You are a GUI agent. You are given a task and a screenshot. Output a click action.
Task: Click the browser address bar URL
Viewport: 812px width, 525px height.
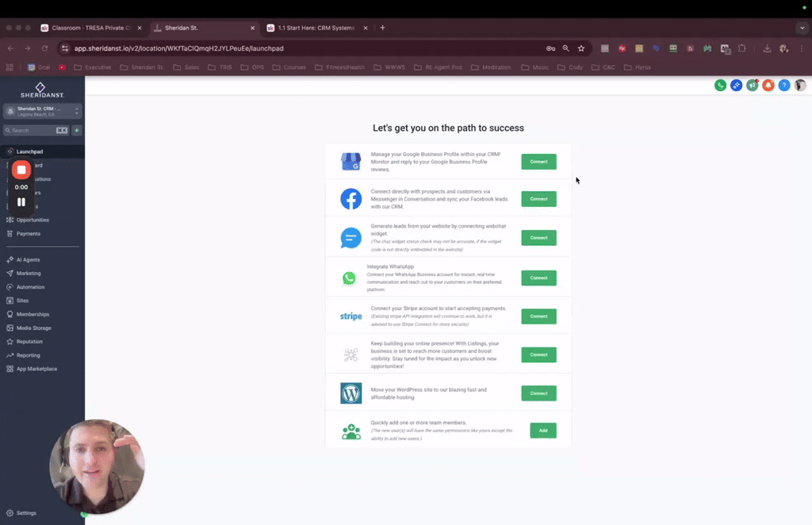pyautogui.click(x=178, y=48)
